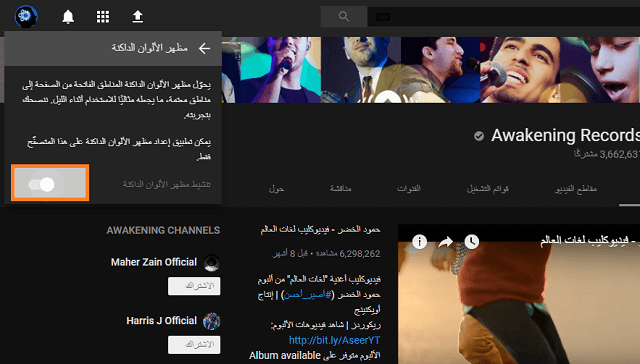
Task: Open the قوائم التشغيل tab
Action: point(487,189)
